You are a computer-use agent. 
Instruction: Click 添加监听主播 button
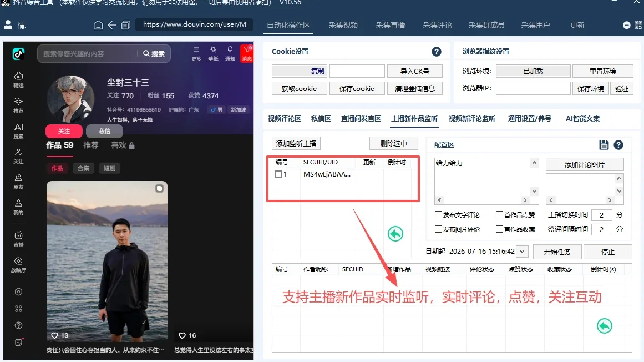pyautogui.click(x=296, y=143)
